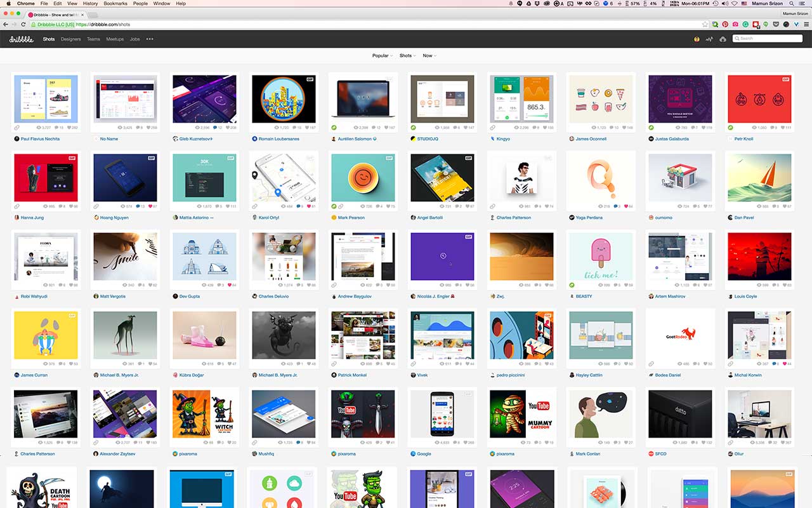Screen dimensions: 812x508
Task: Click the Dribbble logo
Action: tap(21, 39)
